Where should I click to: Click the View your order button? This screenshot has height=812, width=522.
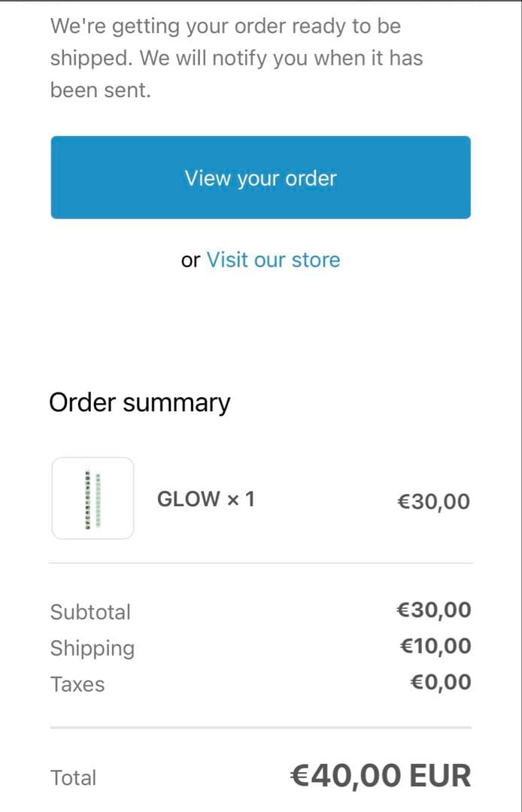click(260, 177)
